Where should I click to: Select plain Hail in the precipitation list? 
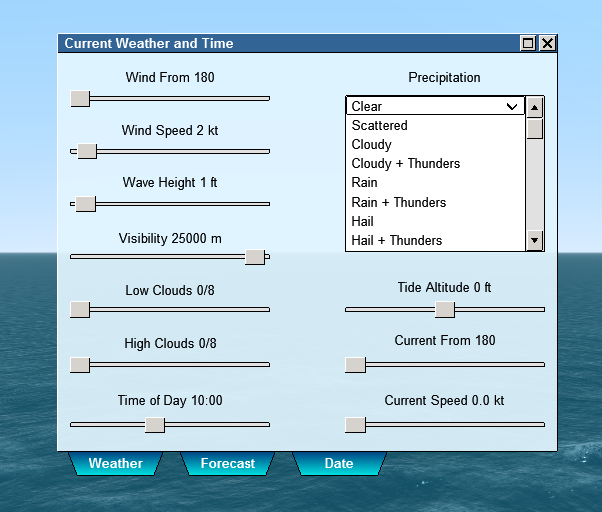coord(435,221)
